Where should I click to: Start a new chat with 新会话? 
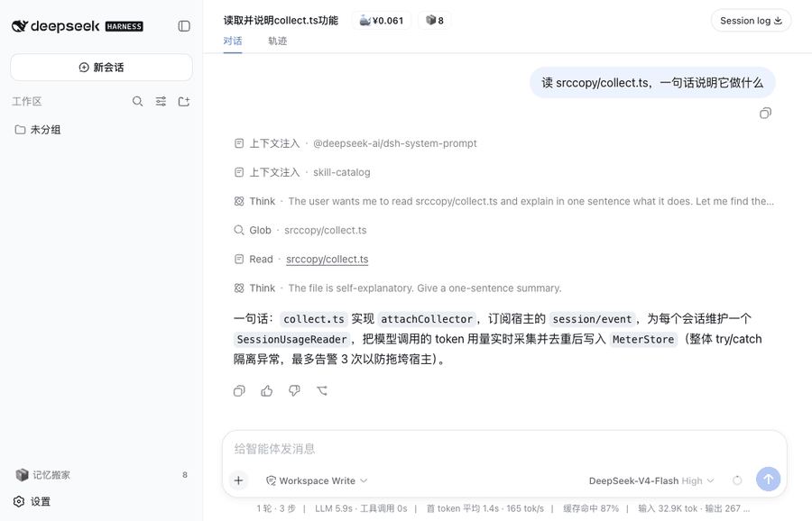101,68
